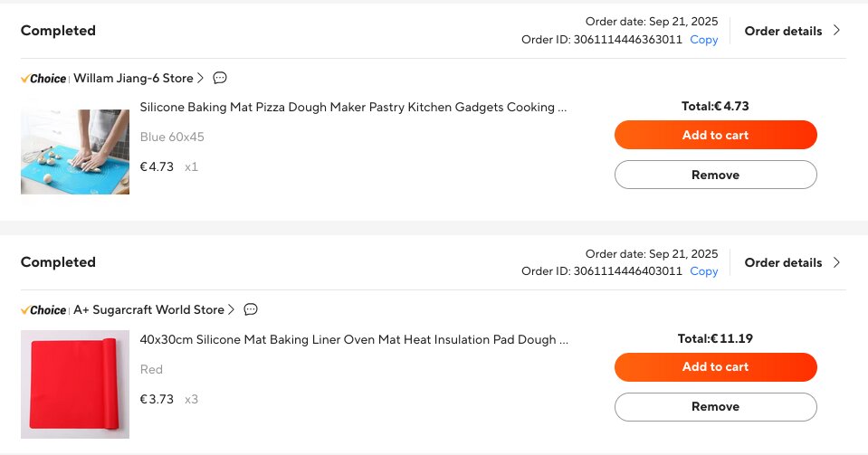This screenshot has height=455, width=868.
Task: Open chat with A+ Sugarcraft World Store
Action: (x=251, y=309)
